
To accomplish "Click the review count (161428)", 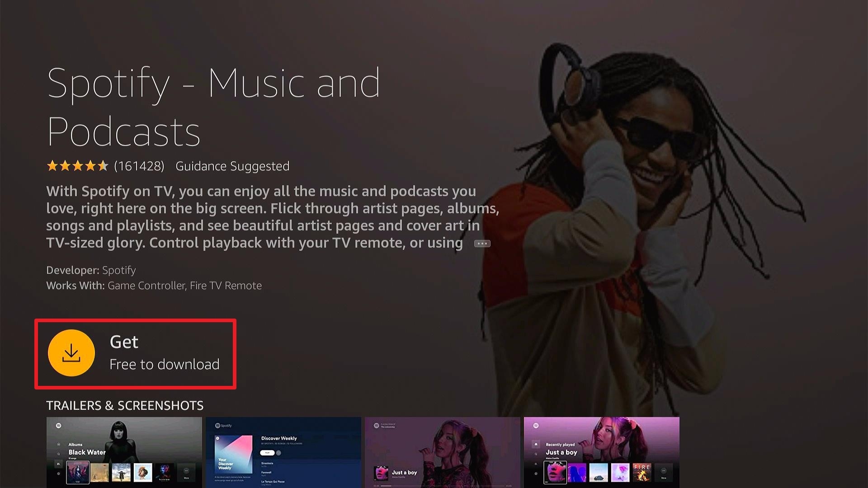I will point(139,166).
